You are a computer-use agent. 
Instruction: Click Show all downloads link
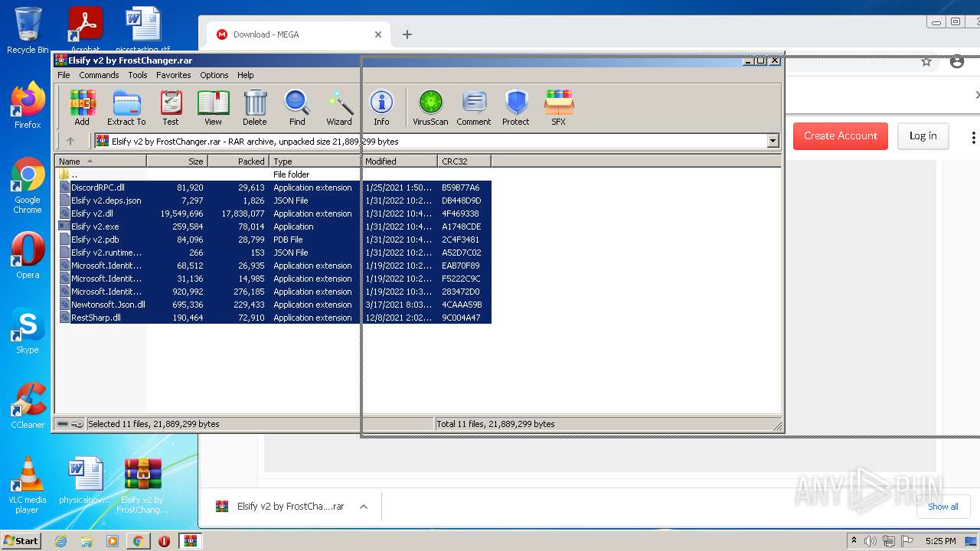tap(942, 507)
